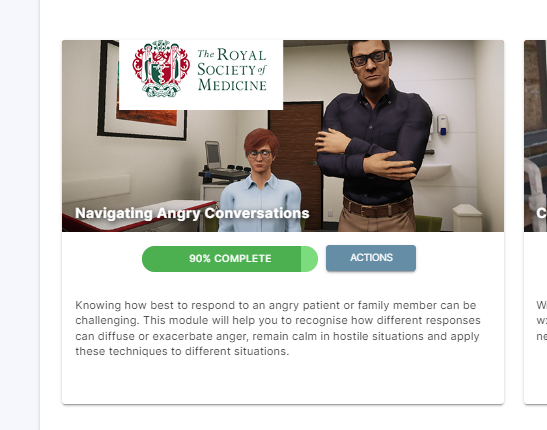The height and width of the screenshot is (430, 547).
Task: Click the next card's cut-off title letter
Action: click(x=542, y=213)
